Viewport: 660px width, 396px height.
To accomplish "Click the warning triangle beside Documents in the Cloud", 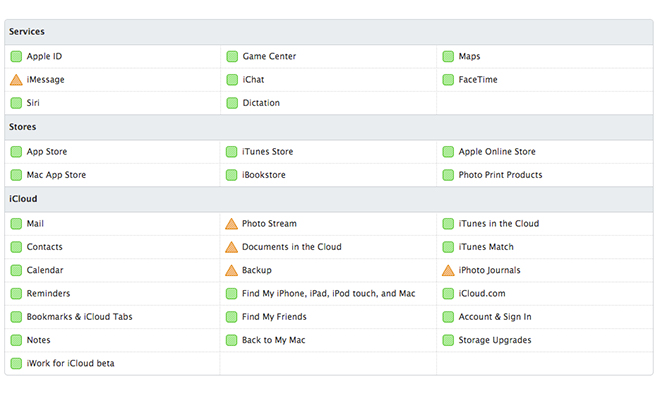I will click(232, 247).
